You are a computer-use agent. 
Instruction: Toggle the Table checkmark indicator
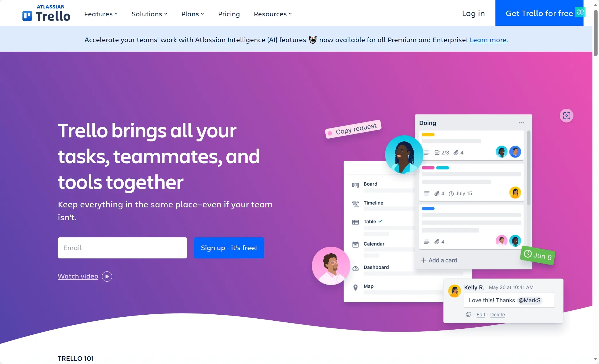click(x=381, y=221)
